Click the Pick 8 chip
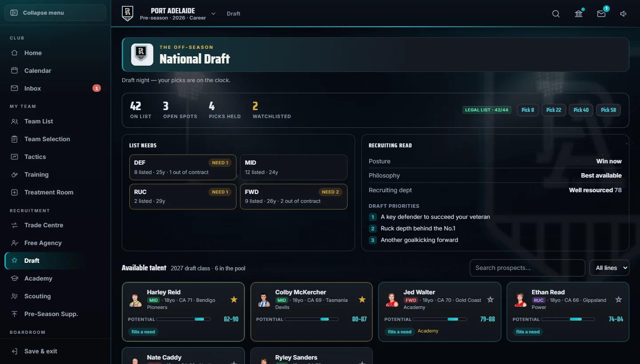The image size is (640, 364). pyautogui.click(x=528, y=110)
